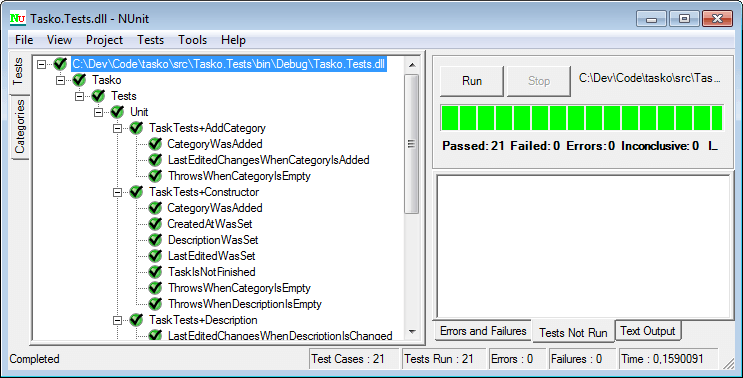The image size is (743, 378).
Task: Click the Tests Not Run empty list area
Action: (x=583, y=246)
